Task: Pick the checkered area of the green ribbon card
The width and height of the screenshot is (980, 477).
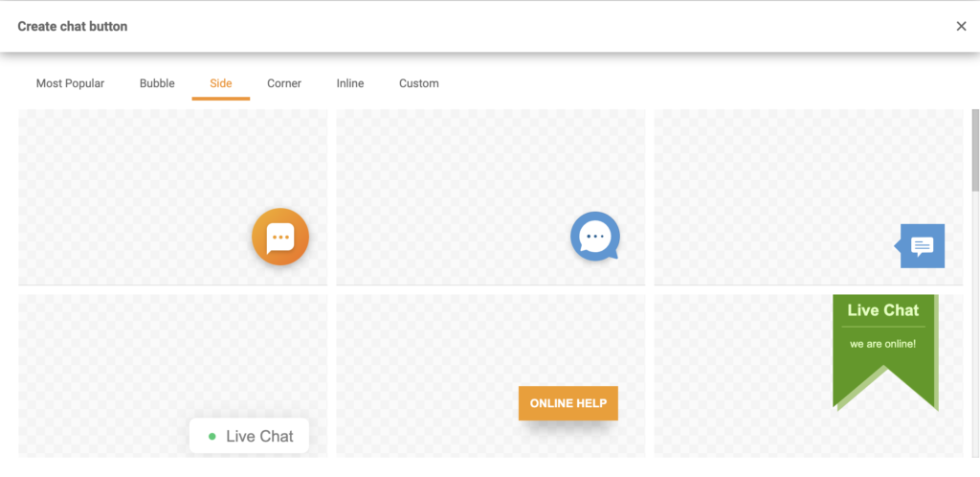Action: point(737,383)
